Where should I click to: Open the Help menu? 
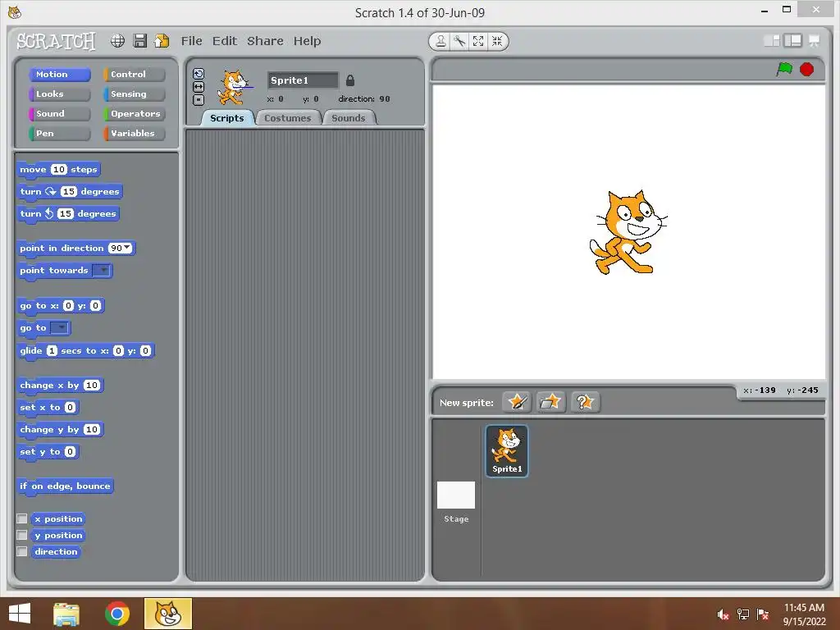pyautogui.click(x=307, y=41)
